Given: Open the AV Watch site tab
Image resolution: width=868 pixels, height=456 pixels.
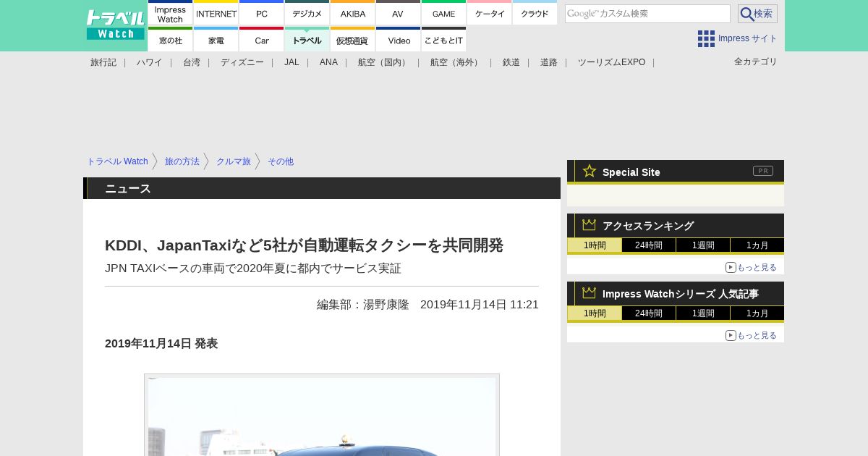Looking at the screenshot, I should click(399, 13).
